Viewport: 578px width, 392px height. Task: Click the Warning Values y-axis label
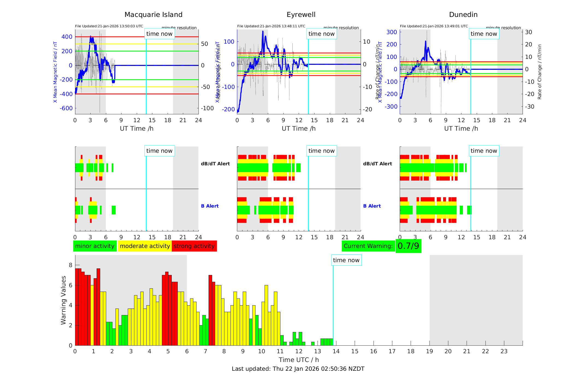point(63,300)
